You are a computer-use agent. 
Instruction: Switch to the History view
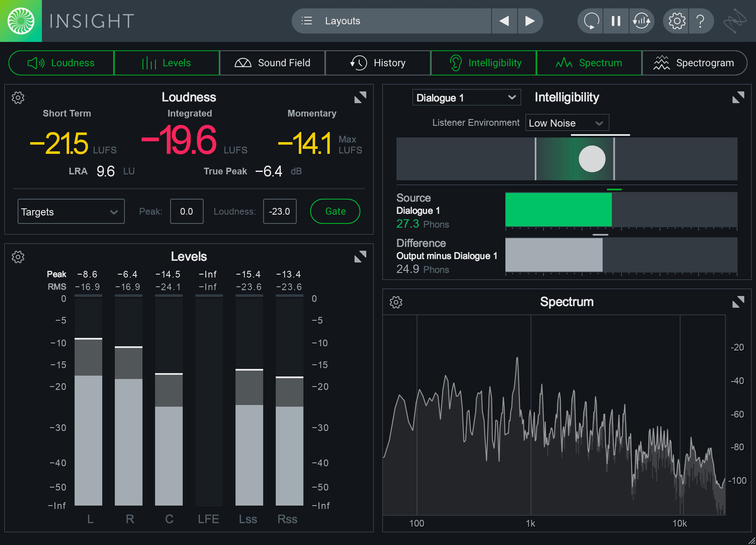click(378, 62)
